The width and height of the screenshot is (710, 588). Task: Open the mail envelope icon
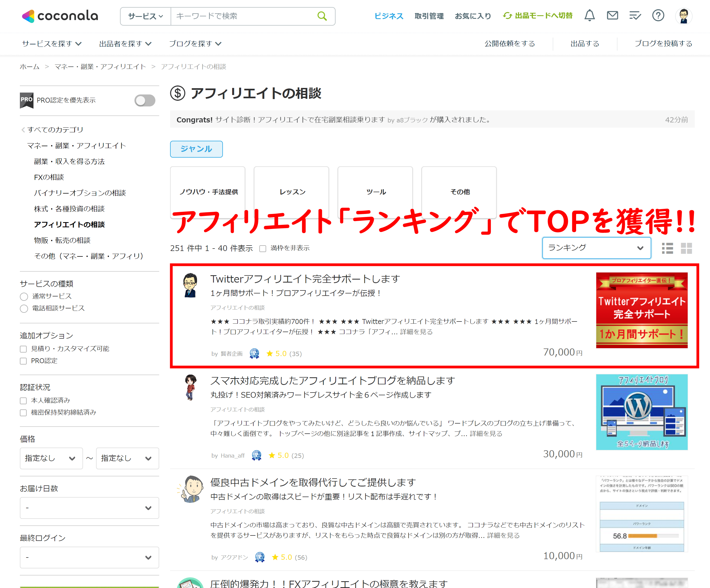(612, 16)
